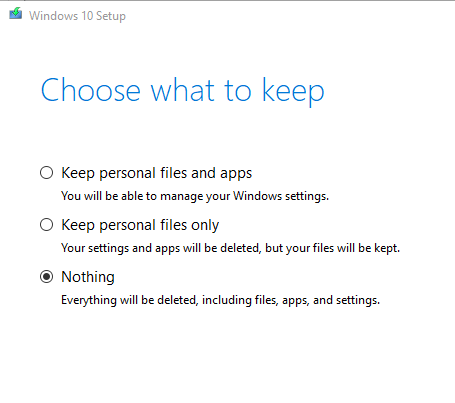
Task: Click the 'Choose what to keep' heading
Action: click(x=183, y=90)
